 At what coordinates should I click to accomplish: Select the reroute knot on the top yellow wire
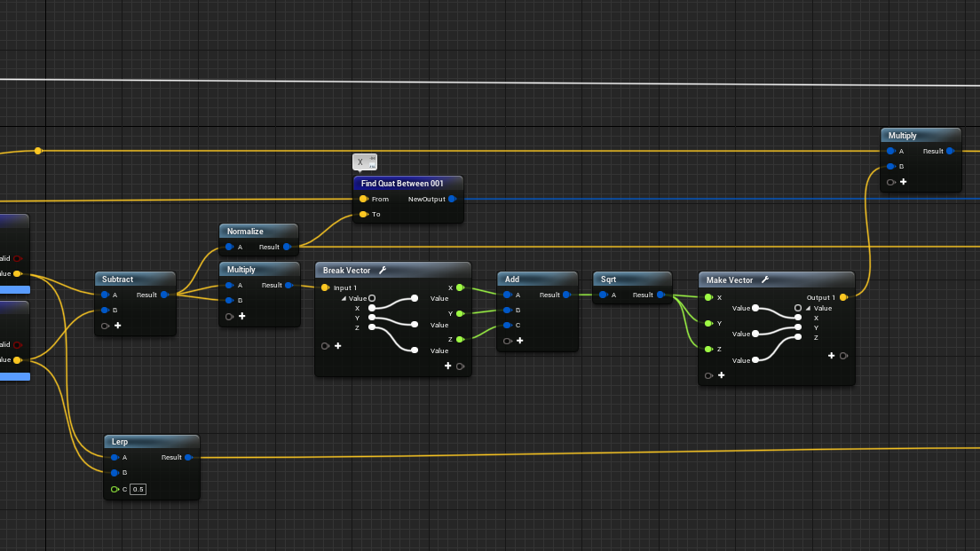pos(37,151)
